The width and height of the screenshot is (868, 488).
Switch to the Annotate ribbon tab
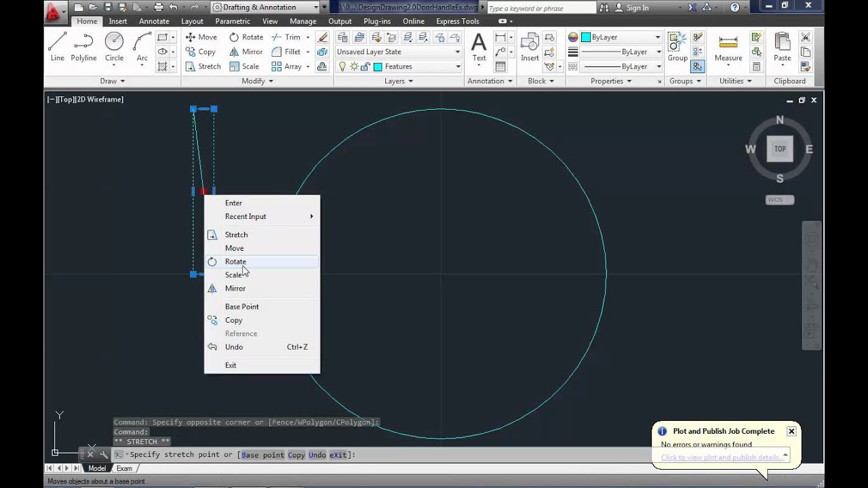click(x=154, y=21)
